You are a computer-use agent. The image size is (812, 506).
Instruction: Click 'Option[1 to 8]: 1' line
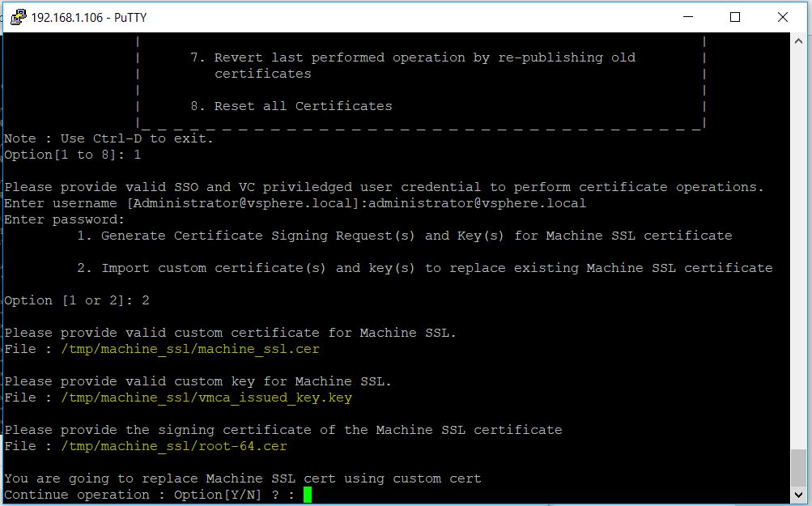[x=73, y=155]
